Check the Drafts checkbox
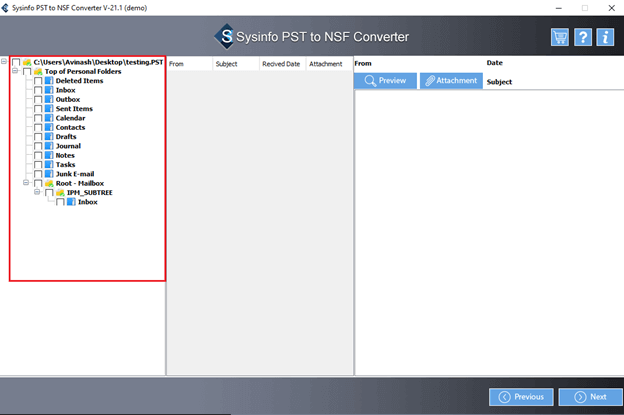Viewport: 624px width, 415px height. point(38,136)
